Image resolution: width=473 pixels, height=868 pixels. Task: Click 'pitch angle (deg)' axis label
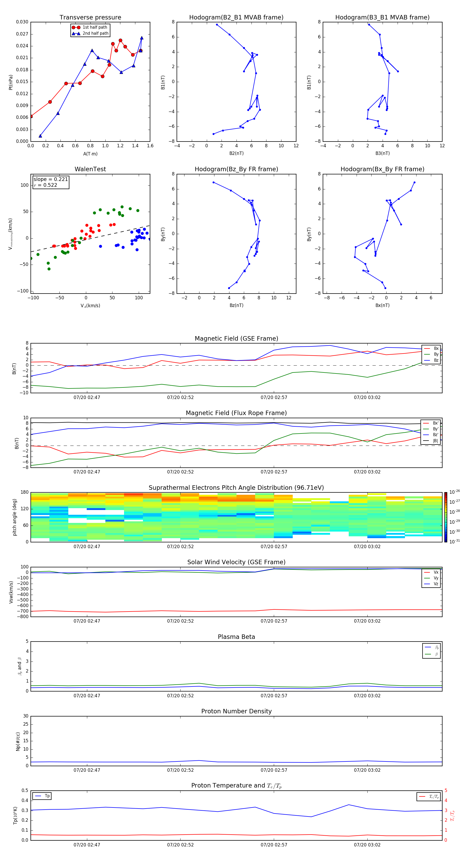[14, 517]
